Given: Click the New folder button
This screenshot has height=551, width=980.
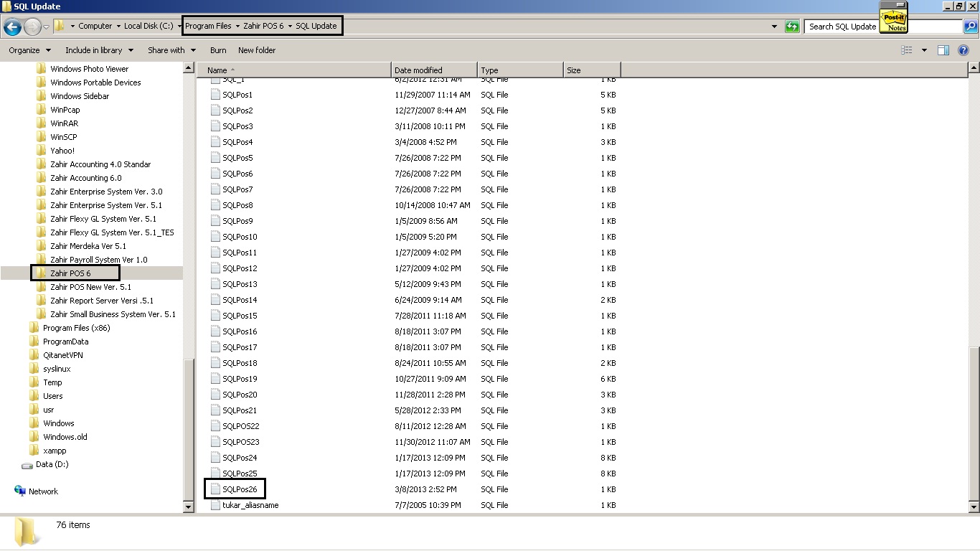Looking at the screenshot, I should 257,50.
